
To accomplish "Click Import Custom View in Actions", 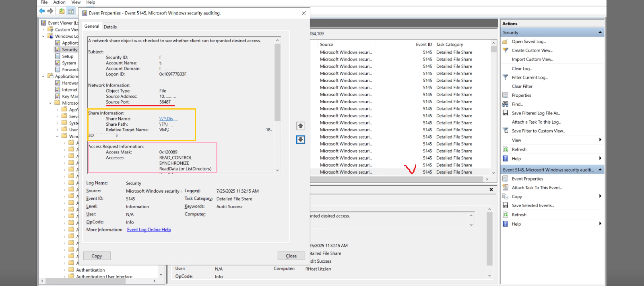I will pos(533,59).
